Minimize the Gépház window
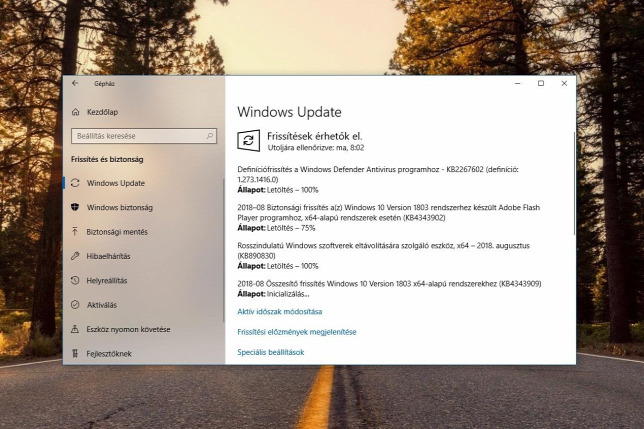Screen dimensions: 644x429 (x=518, y=83)
